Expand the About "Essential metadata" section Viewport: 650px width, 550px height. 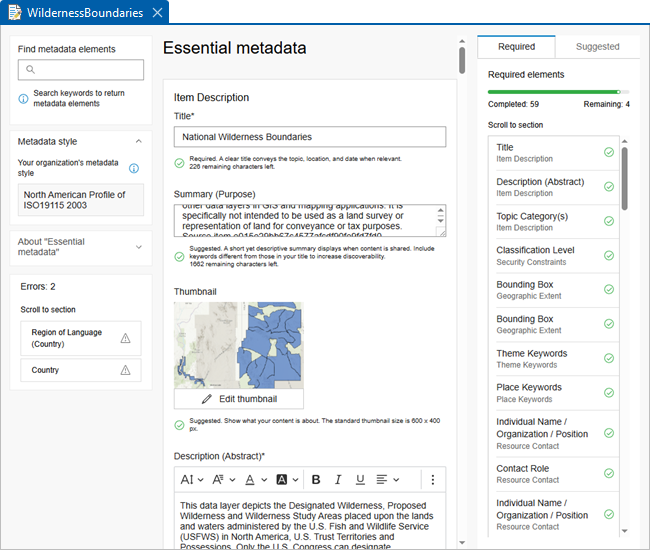tap(138, 247)
